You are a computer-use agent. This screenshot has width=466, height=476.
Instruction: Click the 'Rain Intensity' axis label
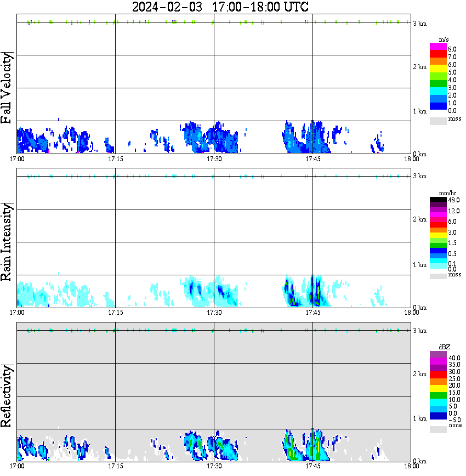point(6,242)
